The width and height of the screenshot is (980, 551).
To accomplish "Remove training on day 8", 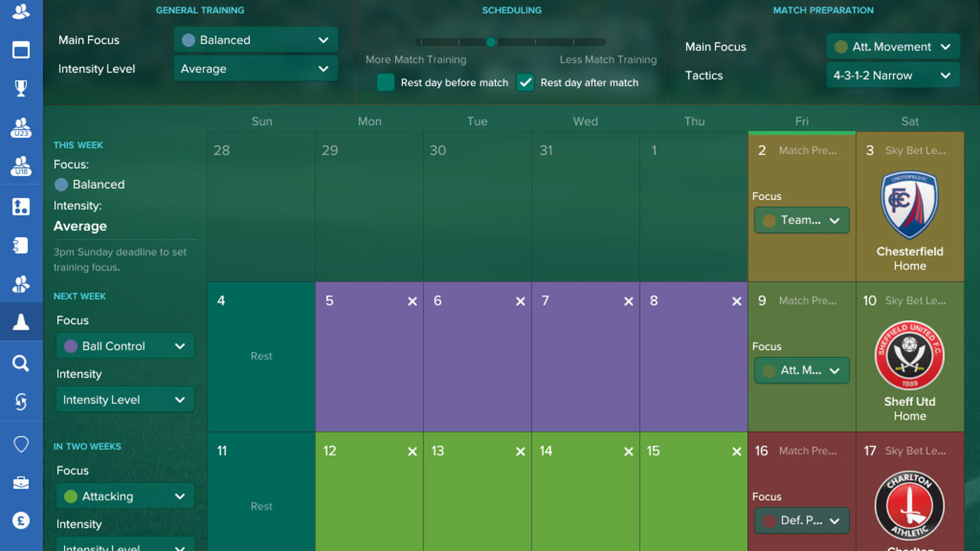I will pyautogui.click(x=737, y=302).
